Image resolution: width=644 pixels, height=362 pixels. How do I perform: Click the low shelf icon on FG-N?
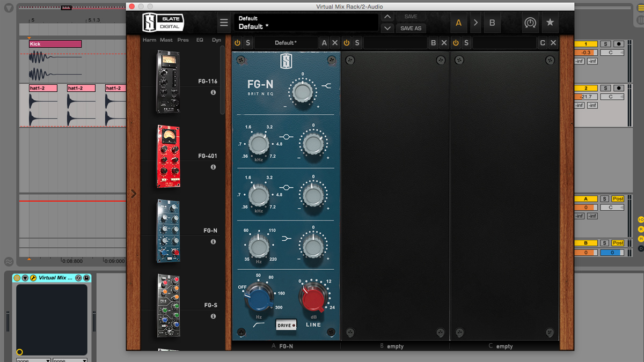click(x=286, y=238)
